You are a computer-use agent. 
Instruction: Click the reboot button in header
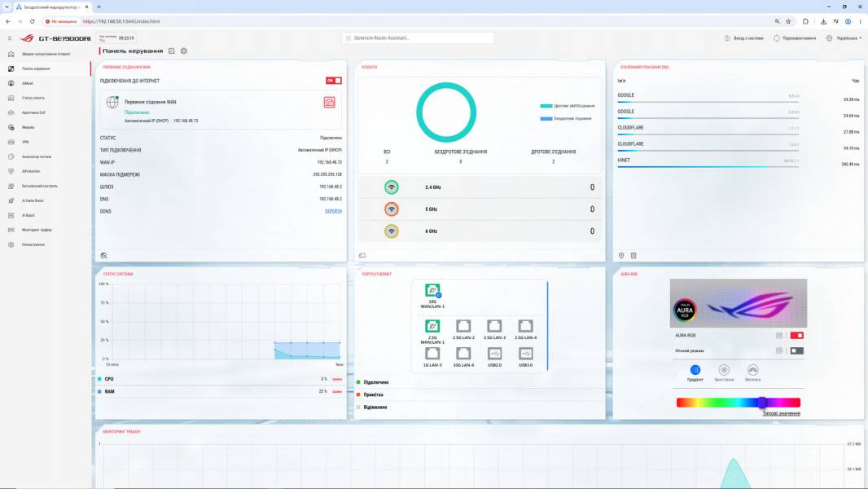795,38
